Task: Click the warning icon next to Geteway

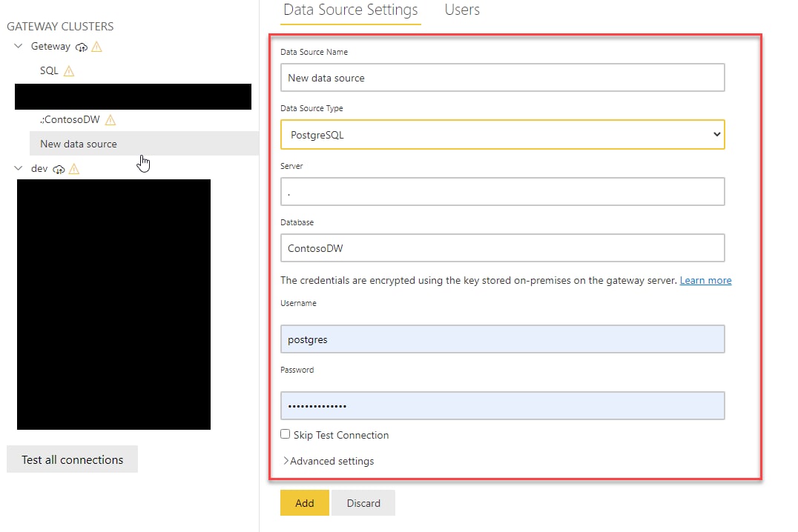Action: [96, 47]
